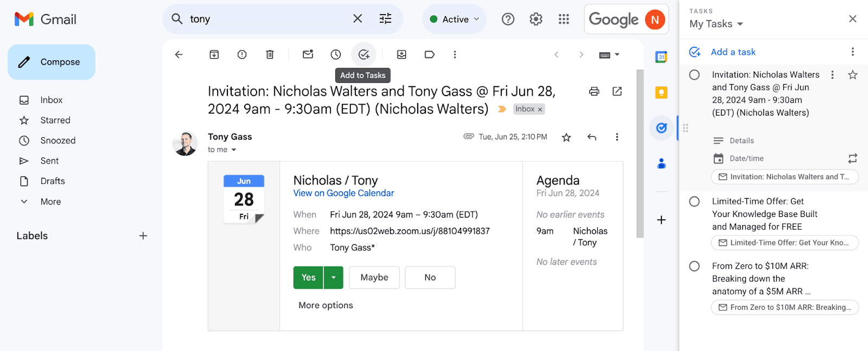This screenshot has width=868, height=351.
Task: Toggle the Tasks side panel icon
Action: coord(661,128)
